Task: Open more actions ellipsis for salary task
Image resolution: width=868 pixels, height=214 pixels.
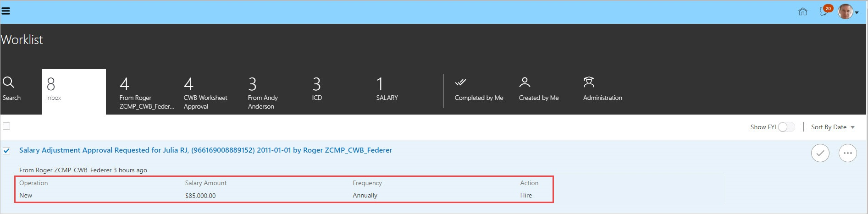Action: point(847,153)
